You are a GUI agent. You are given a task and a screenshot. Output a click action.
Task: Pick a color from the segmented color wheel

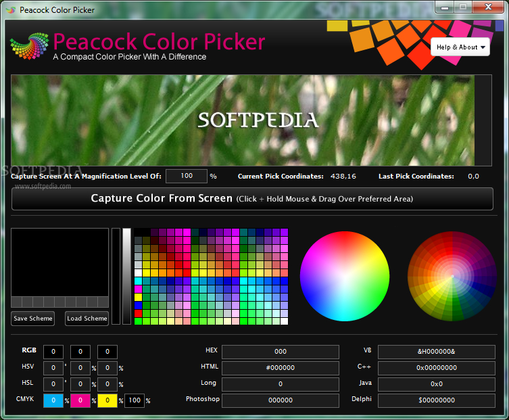[x=452, y=276]
